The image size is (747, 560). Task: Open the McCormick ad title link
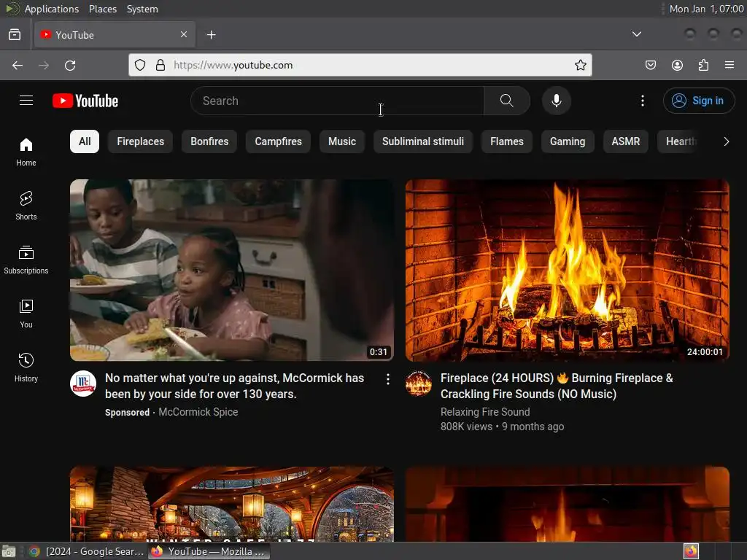coord(234,386)
